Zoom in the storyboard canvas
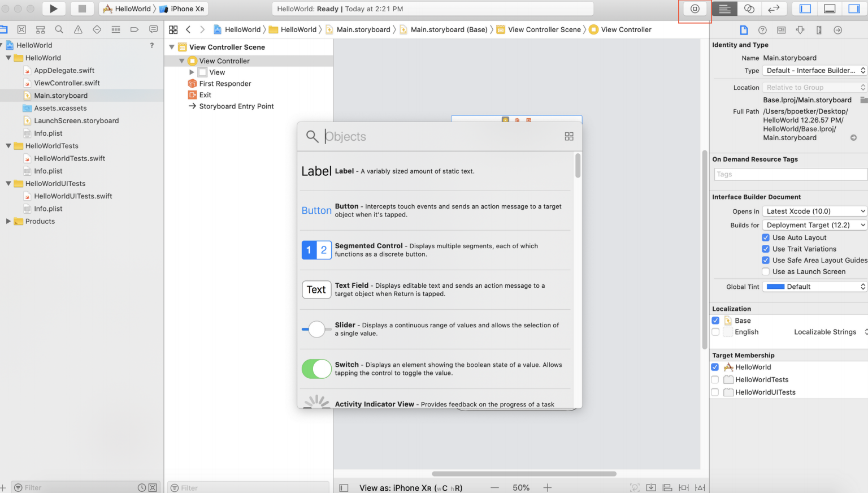The height and width of the screenshot is (493, 868). pos(547,487)
